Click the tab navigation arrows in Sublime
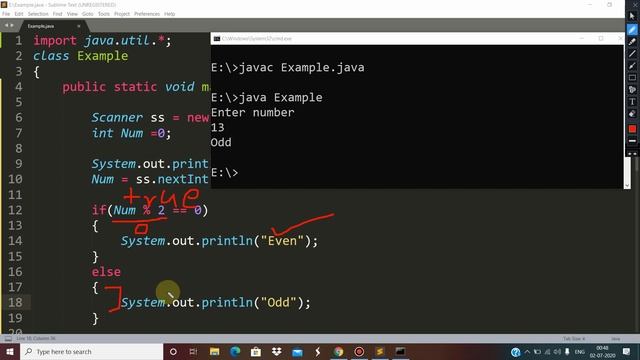 9,25
